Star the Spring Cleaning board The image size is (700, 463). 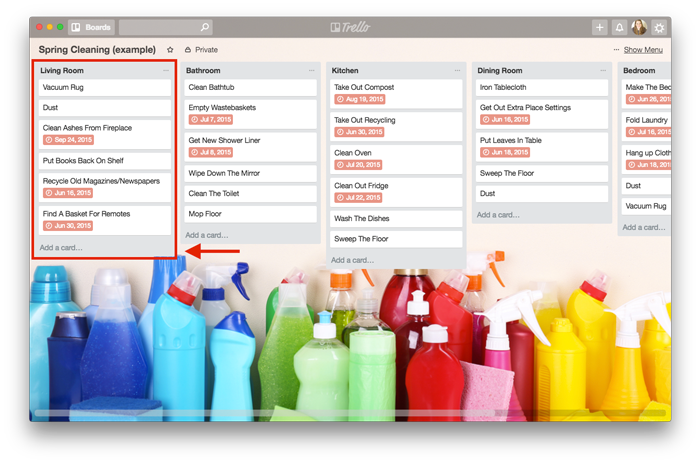pyautogui.click(x=170, y=50)
